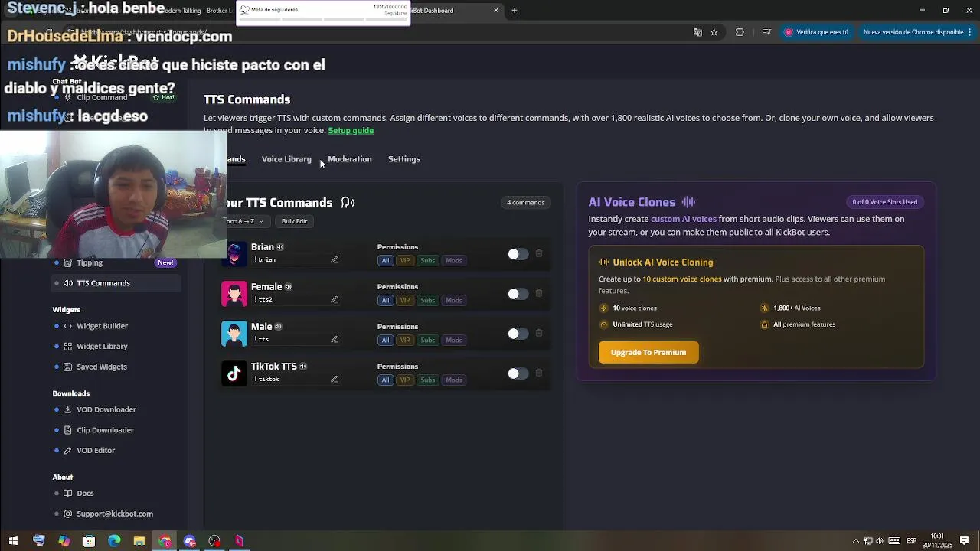Open TTS Commands in the sidebar
This screenshot has height=551, width=980.
[116, 283]
